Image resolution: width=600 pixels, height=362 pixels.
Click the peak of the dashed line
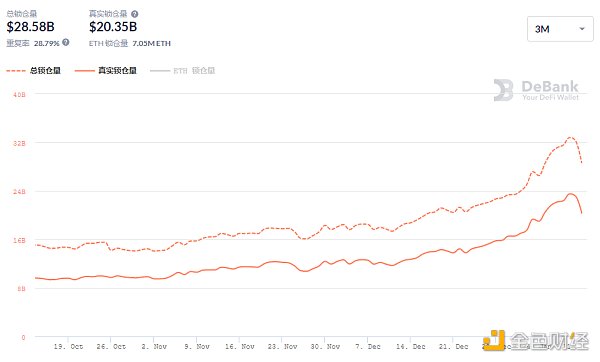571,137
